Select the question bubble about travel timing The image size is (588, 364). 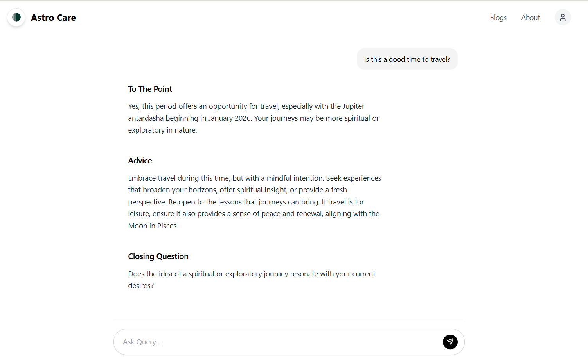tap(407, 59)
